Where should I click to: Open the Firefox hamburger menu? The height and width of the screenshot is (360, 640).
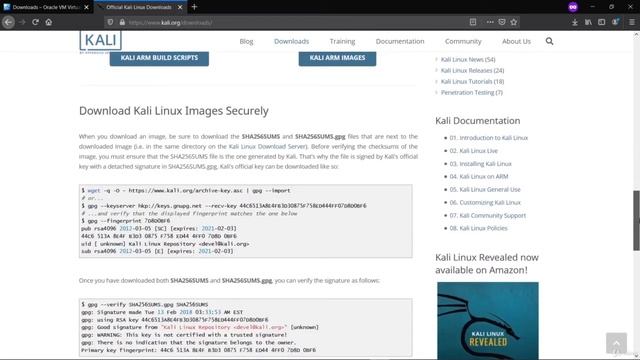point(631,22)
